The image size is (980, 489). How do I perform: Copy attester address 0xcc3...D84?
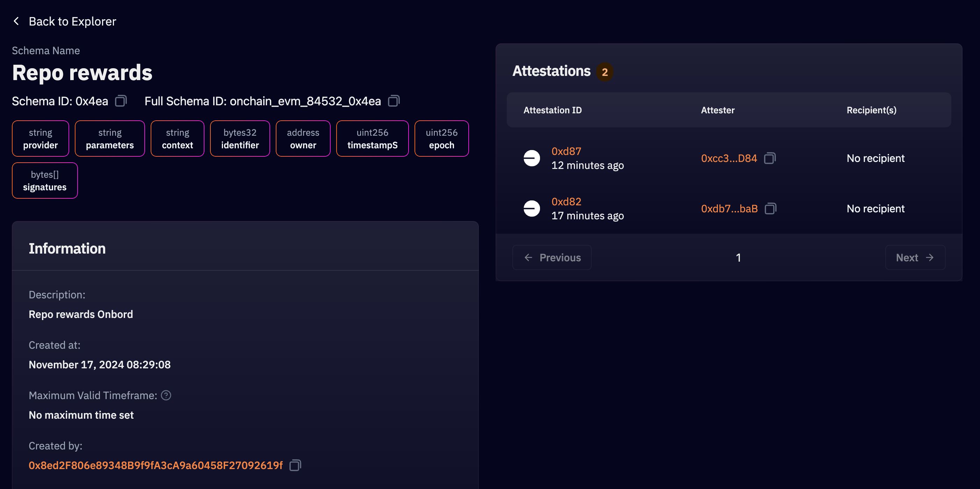[770, 158]
